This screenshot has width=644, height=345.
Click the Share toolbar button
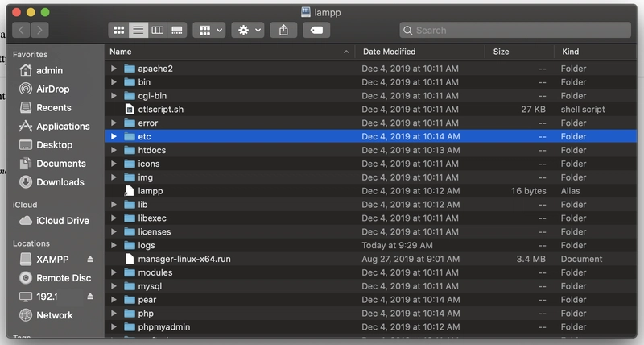tap(283, 30)
